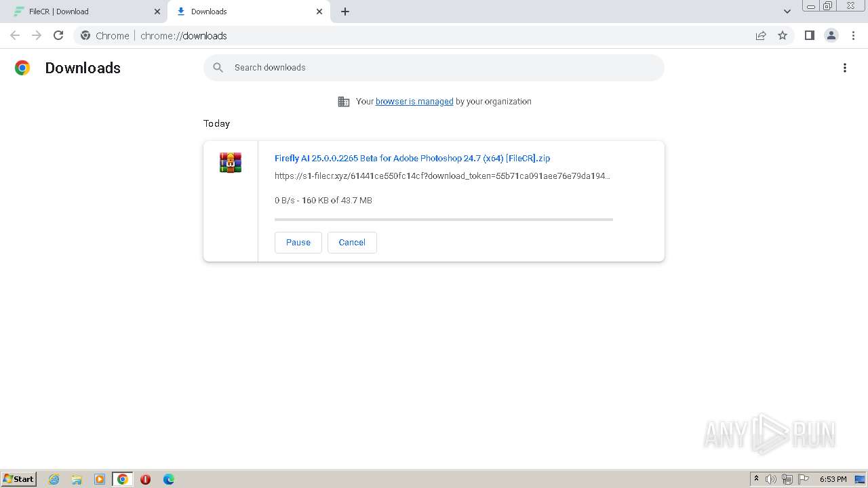Click the Downloads page title

point(83,68)
